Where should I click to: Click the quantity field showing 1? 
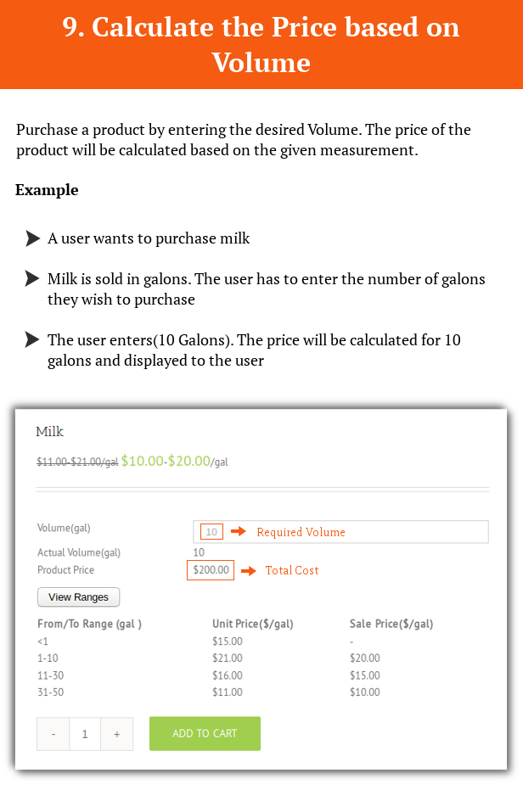pos(85,734)
